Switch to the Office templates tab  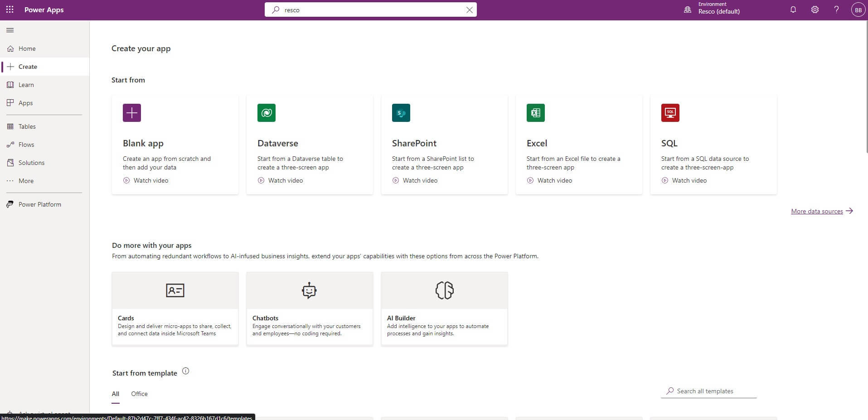[139, 394]
